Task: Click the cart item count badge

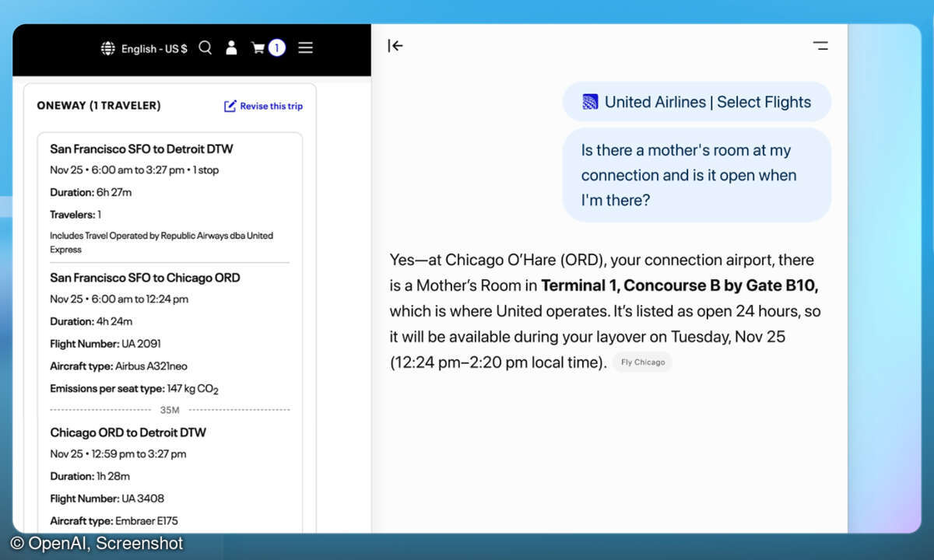Action: pyautogui.click(x=276, y=48)
